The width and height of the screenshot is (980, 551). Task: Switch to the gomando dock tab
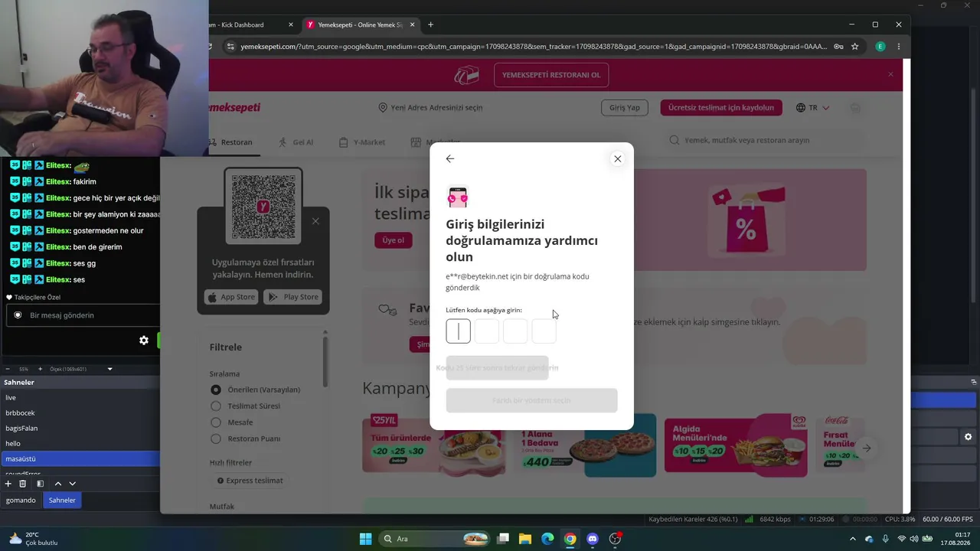point(21,500)
